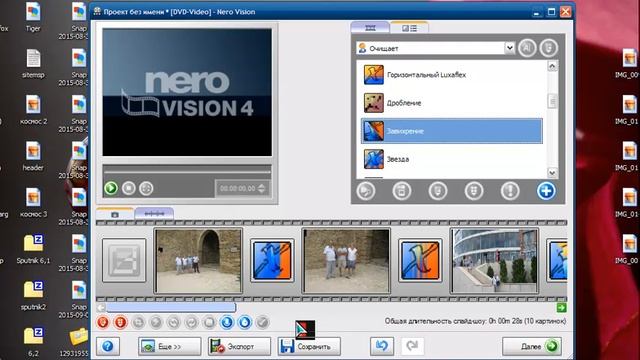Select the header desktop file
The height and width of the screenshot is (360, 640).
(33, 156)
